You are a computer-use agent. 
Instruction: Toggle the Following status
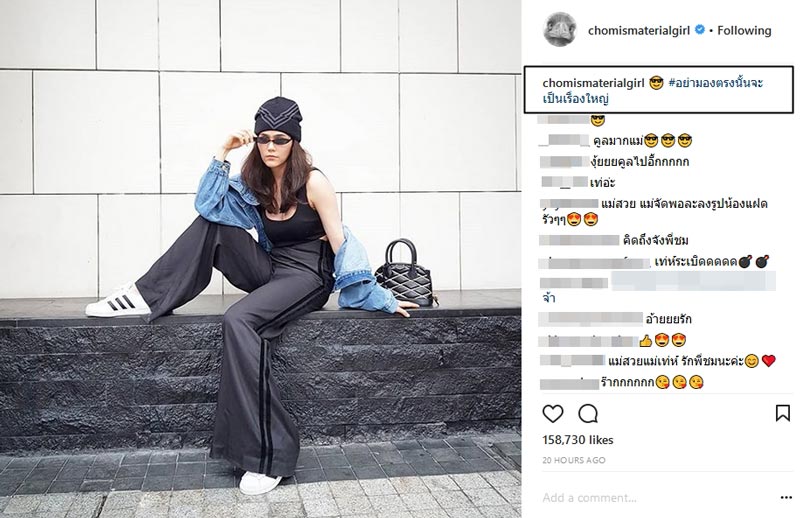(744, 31)
